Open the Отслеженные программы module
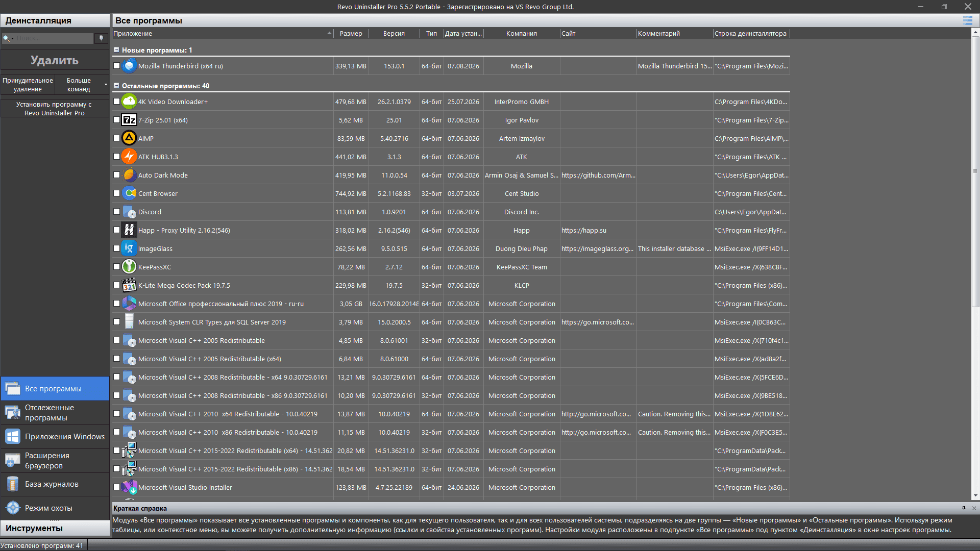This screenshot has height=551, width=980. (55, 413)
